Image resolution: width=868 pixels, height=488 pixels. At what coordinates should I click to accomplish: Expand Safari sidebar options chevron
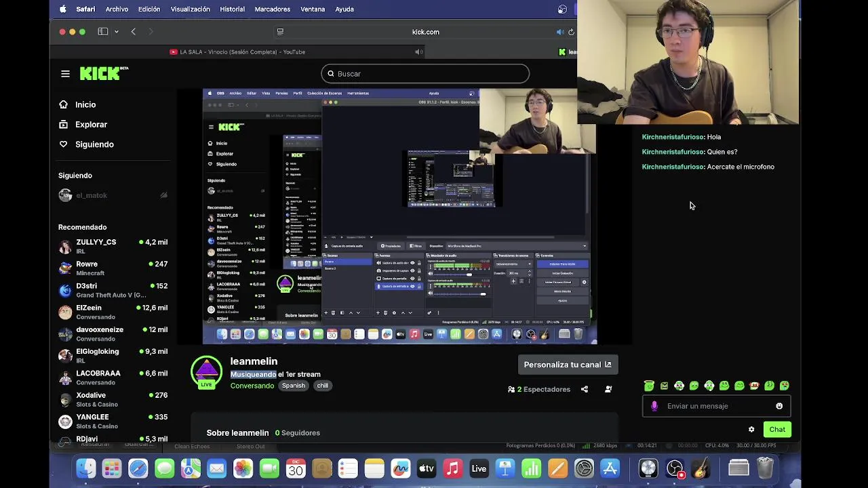[117, 32]
